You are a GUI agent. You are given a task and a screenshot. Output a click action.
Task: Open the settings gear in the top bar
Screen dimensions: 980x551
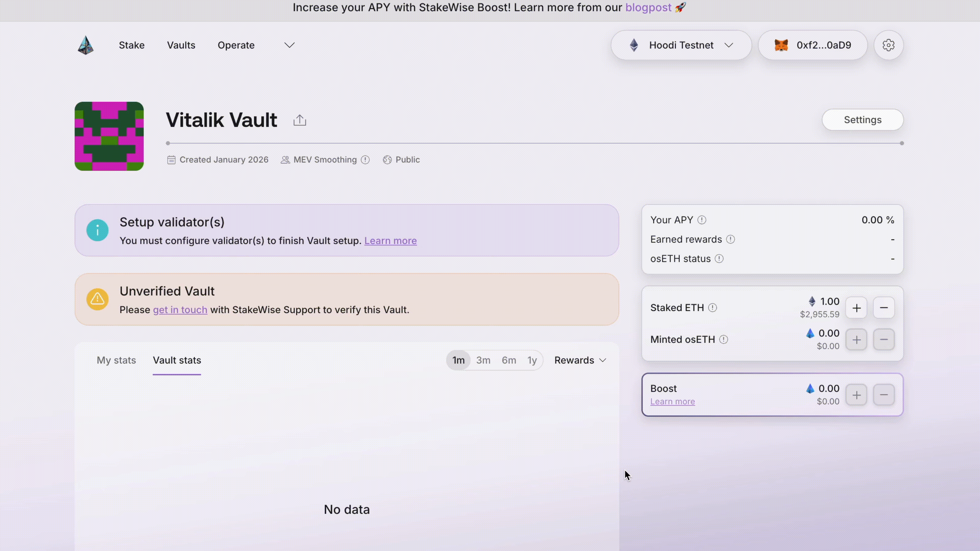point(889,45)
